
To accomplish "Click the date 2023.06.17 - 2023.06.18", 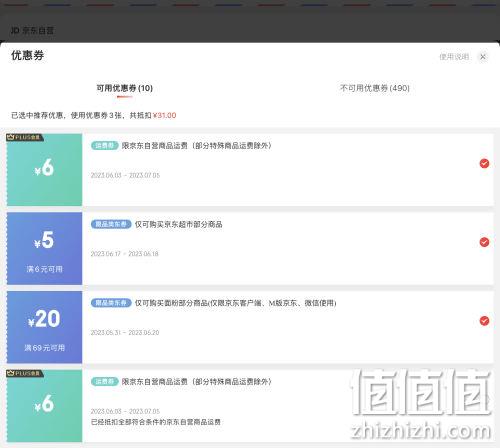I will [125, 254].
